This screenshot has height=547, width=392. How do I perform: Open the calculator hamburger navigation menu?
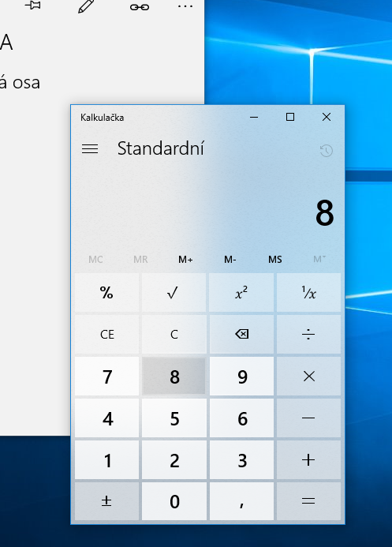point(90,149)
